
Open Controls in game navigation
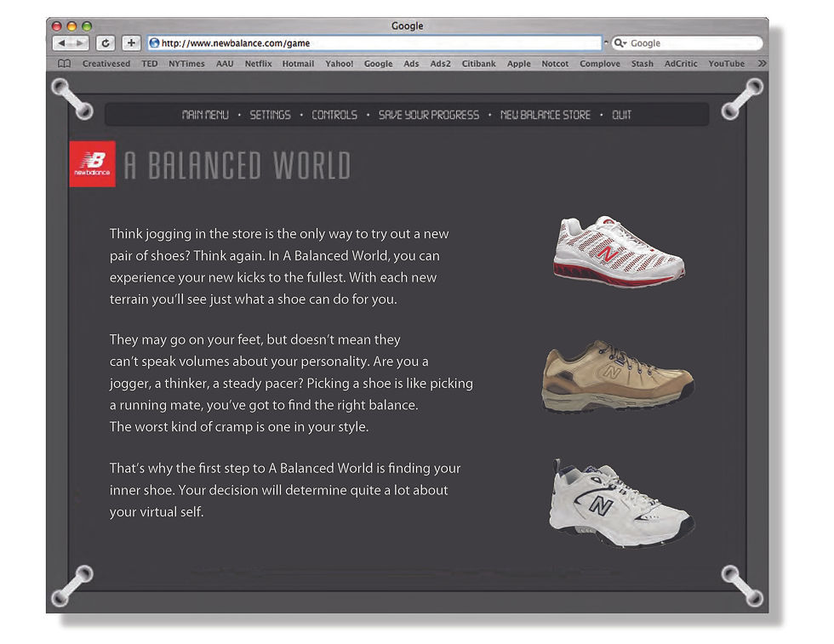tap(334, 115)
